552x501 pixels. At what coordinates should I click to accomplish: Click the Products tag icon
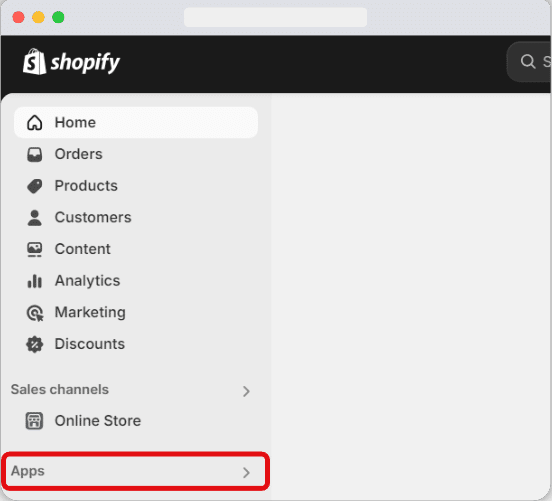[34, 186]
